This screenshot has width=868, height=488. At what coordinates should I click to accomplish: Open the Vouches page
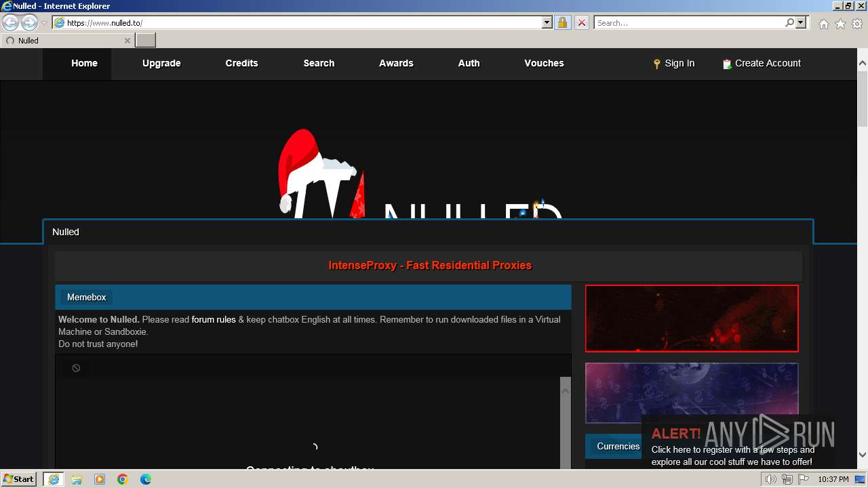[544, 63]
